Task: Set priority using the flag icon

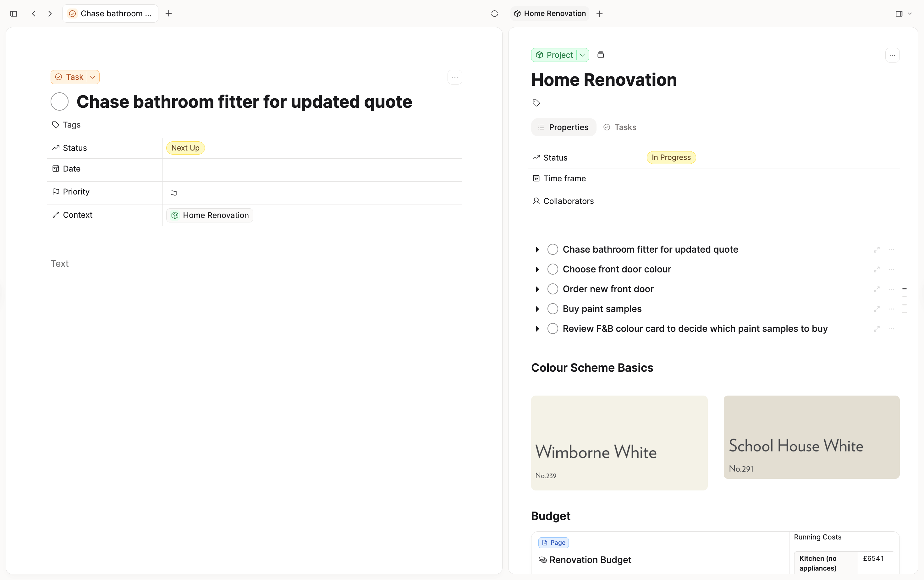Action: 173,193
